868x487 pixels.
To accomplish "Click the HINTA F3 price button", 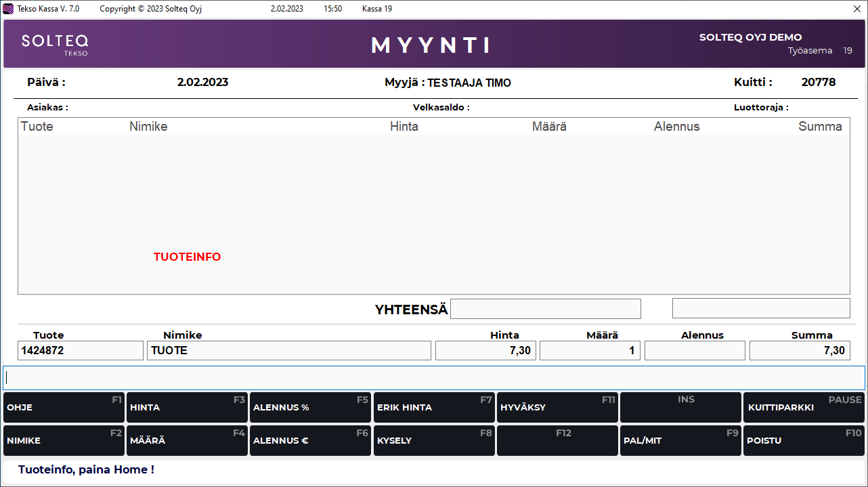I will [x=186, y=407].
